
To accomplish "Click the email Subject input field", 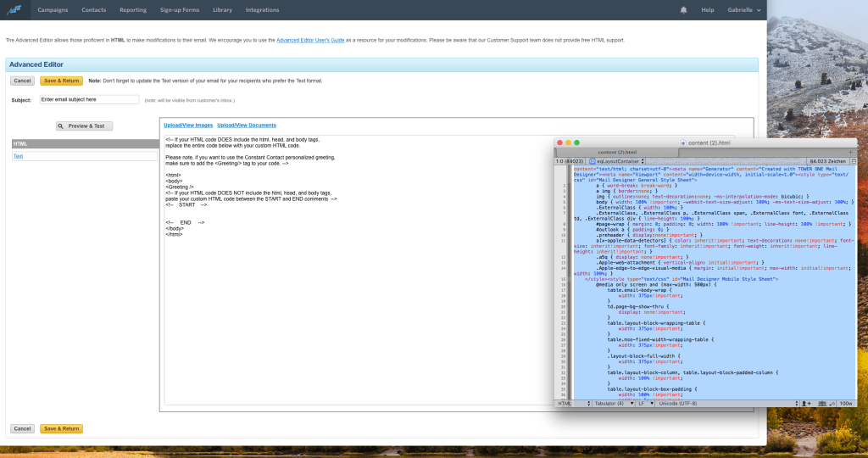I will 89,100.
